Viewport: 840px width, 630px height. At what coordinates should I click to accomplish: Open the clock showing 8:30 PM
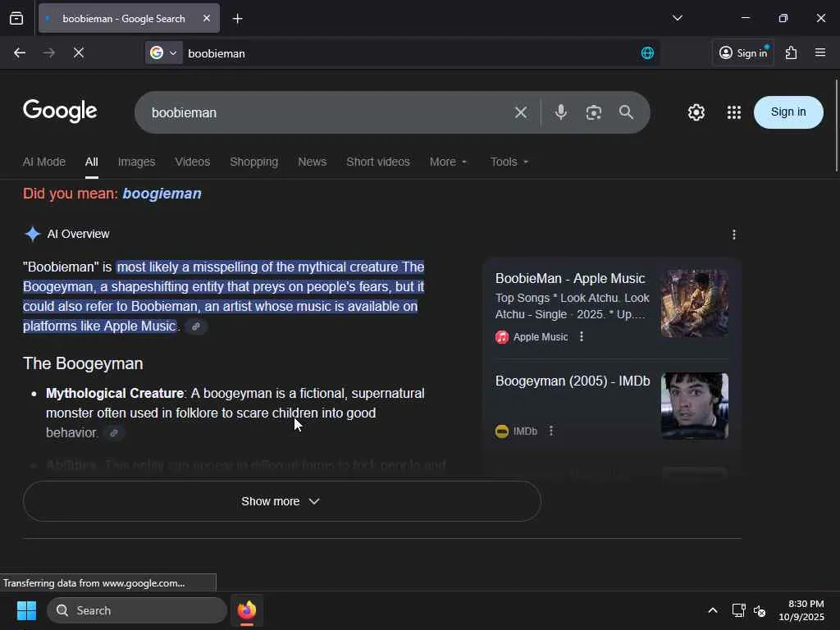801,610
